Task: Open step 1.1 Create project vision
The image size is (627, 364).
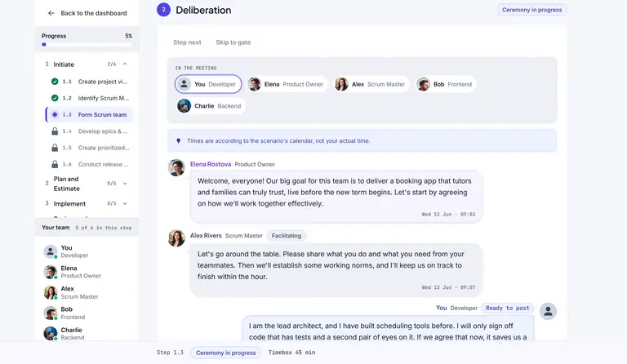Action: 90,82
